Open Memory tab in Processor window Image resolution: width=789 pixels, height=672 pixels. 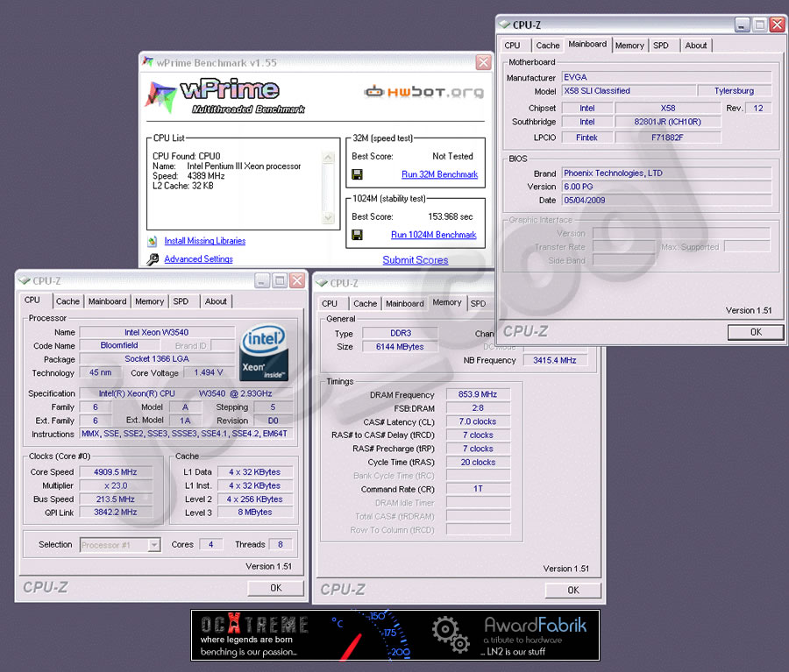[149, 301]
